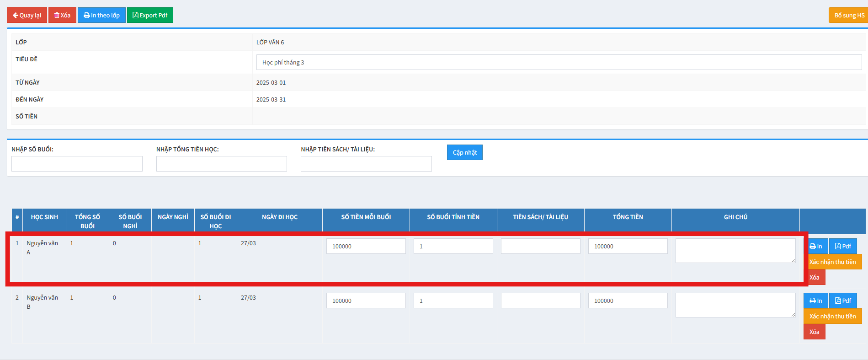The width and height of the screenshot is (868, 360).
Task: Delete the Nguyễn văn B row
Action: 814,332
